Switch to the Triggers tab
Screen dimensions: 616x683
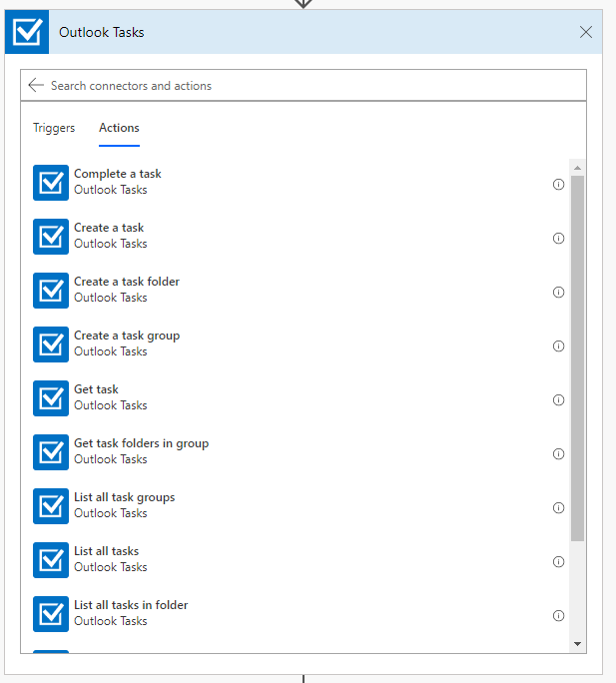coord(54,128)
